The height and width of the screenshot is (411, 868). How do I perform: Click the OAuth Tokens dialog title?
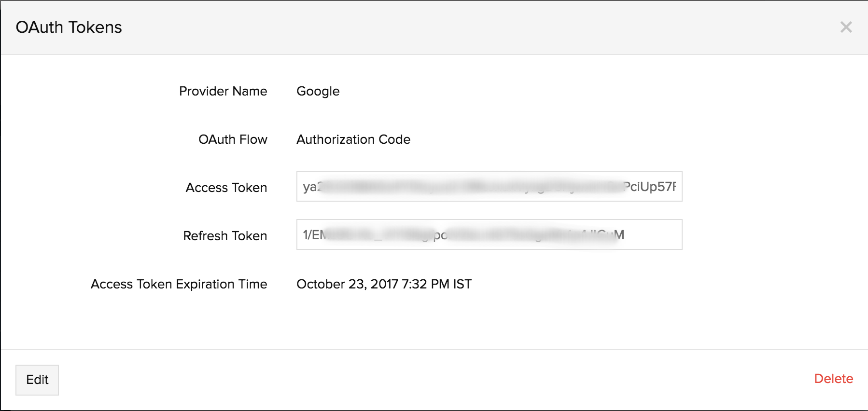pyautogui.click(x=69, y=27)
